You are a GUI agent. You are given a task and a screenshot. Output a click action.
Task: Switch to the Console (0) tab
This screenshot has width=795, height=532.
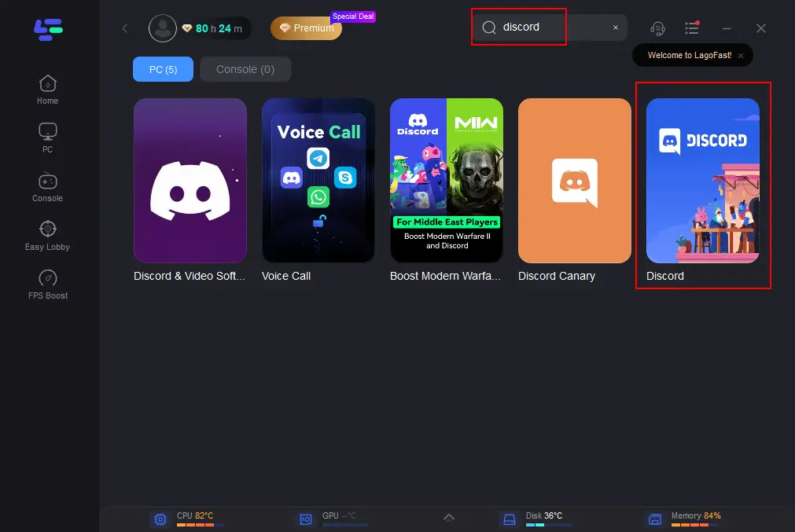click(245, 69)
